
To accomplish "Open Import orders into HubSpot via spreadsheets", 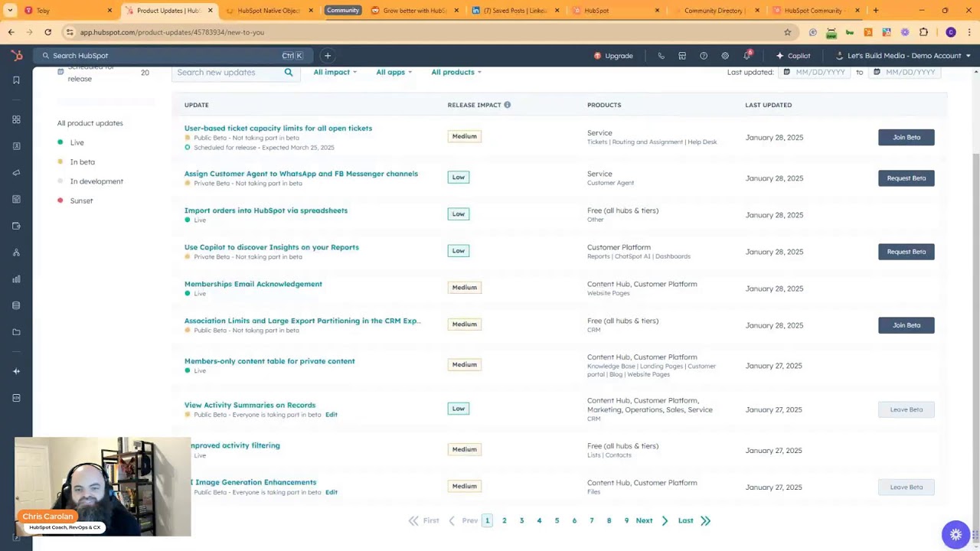I will pyautogui.click(x=266, y=210).
